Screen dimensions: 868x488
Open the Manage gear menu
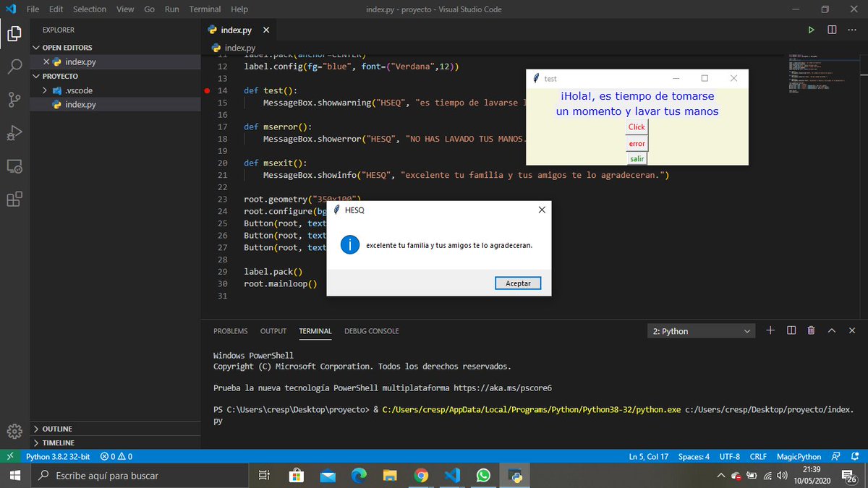pyautogui.click(x=14, y=432)
